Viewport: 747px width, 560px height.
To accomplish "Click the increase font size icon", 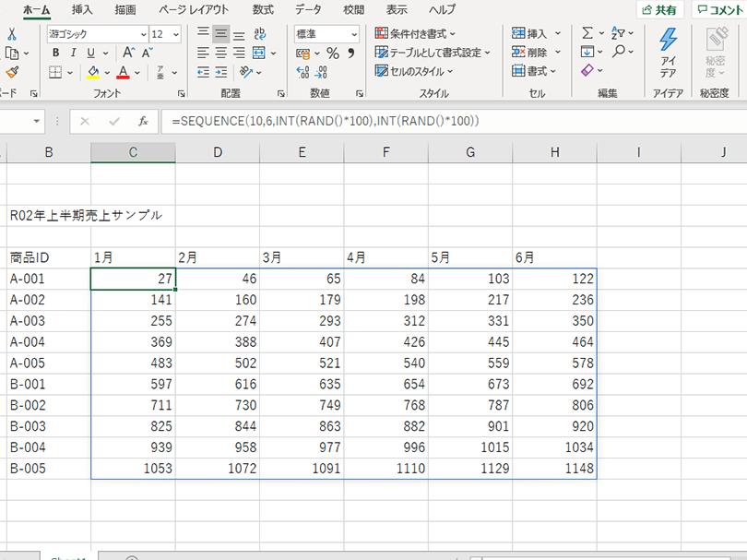I will coord(128,54).
